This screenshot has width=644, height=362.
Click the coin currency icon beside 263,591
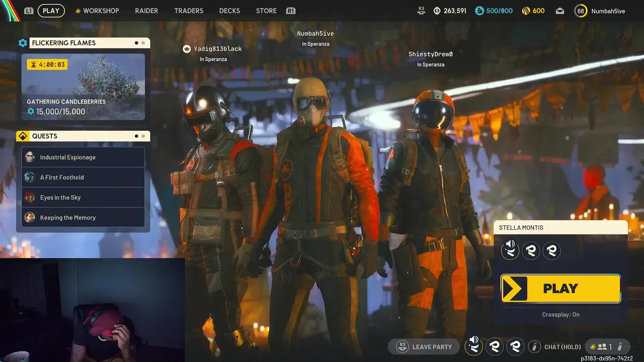437,11
